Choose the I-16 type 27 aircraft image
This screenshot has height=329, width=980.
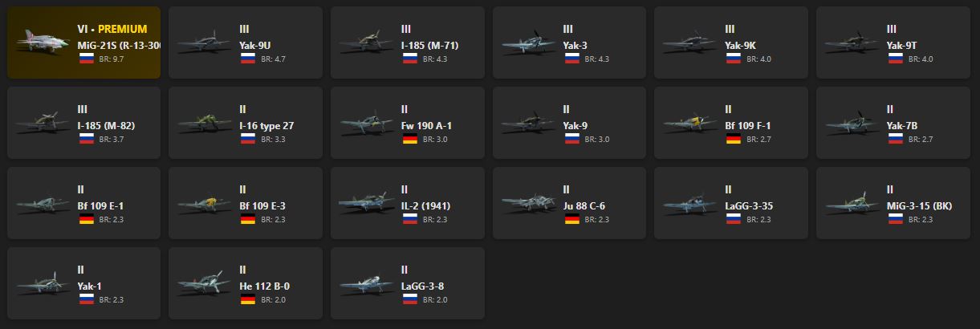coord(203,123)
